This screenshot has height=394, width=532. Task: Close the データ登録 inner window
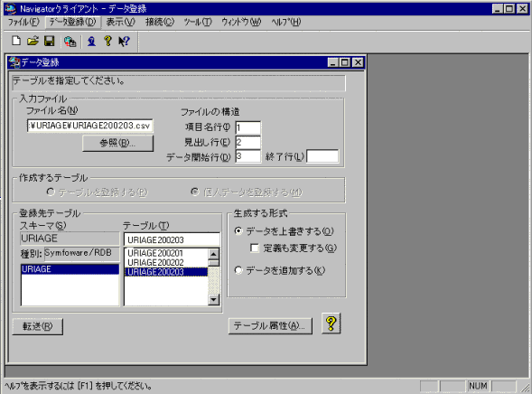358,62
